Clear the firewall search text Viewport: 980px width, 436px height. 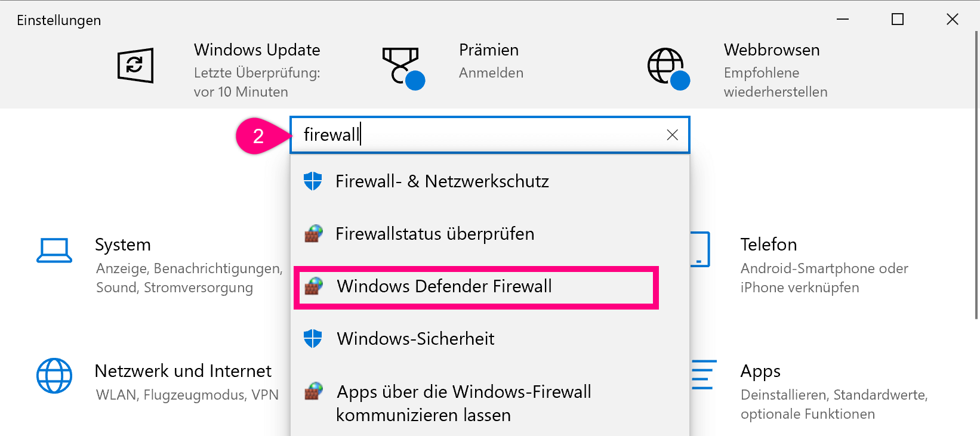coord(672,135)
